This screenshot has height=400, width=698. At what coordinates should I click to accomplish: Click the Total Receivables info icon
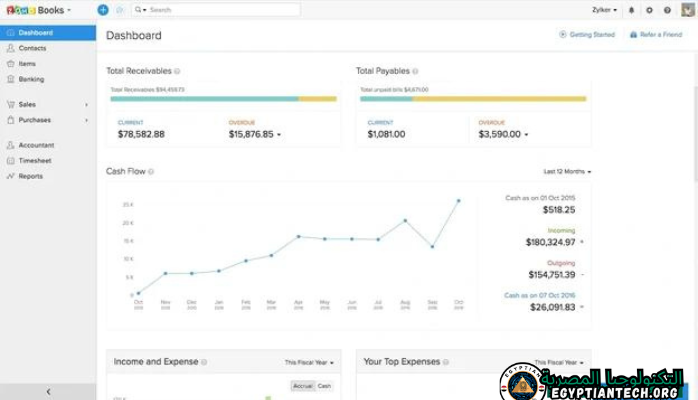click(179, 71)
